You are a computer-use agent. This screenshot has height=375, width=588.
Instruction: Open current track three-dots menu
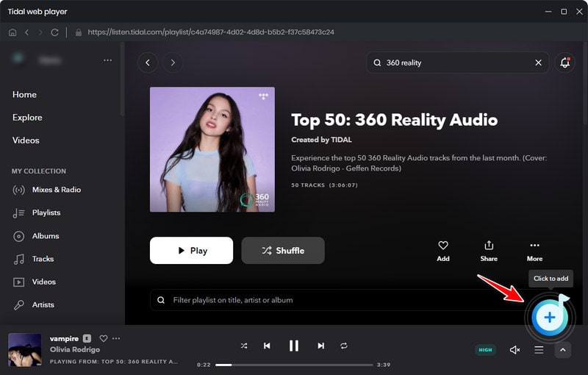pyautogui.click(x=116, y=339)
